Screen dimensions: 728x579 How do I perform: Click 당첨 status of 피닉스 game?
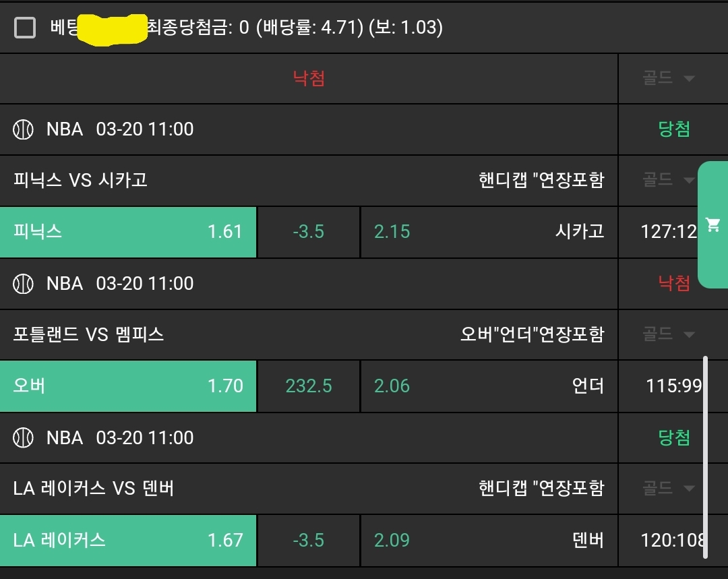coord(674,129)
